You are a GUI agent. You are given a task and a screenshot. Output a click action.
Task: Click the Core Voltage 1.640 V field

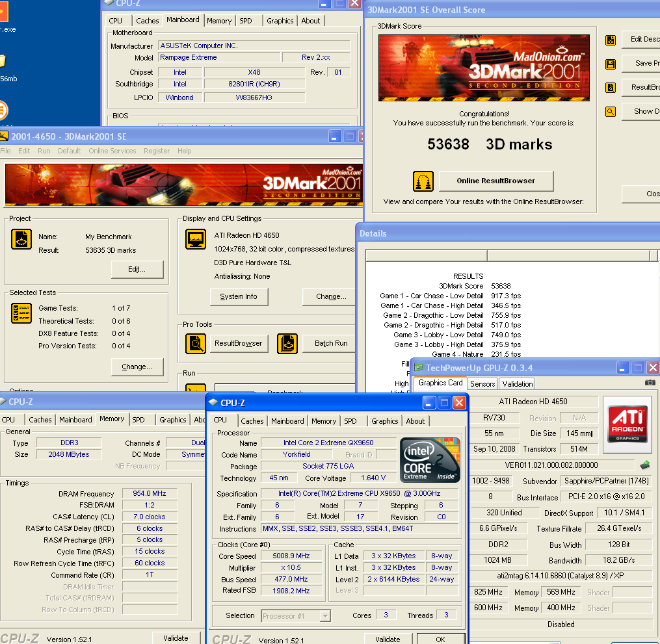373,478
